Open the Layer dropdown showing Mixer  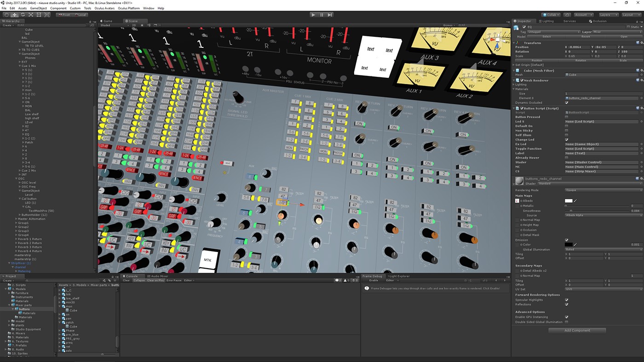617,32
